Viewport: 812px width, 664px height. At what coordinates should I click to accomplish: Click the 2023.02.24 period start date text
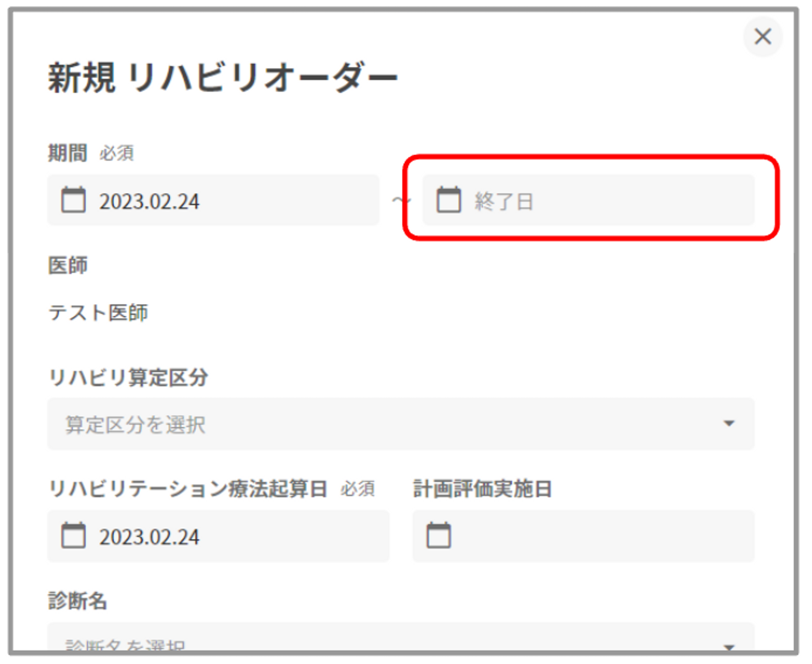click(149, 201)
